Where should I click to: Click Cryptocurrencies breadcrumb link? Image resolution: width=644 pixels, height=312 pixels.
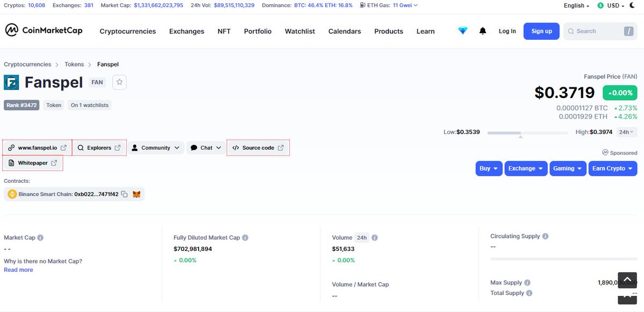tap(27, 64)
